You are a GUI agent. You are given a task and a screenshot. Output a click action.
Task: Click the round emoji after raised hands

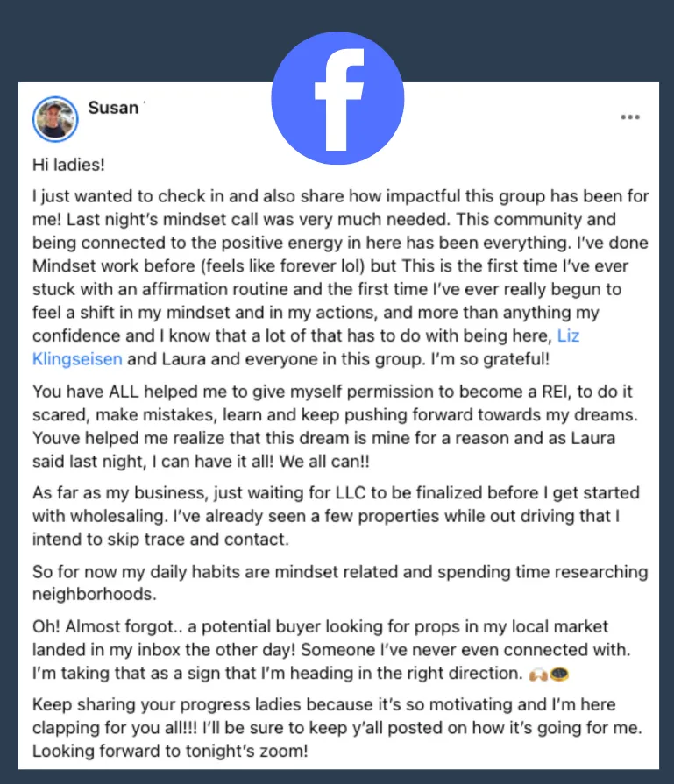pyautogui.click(x=559, y=674)
